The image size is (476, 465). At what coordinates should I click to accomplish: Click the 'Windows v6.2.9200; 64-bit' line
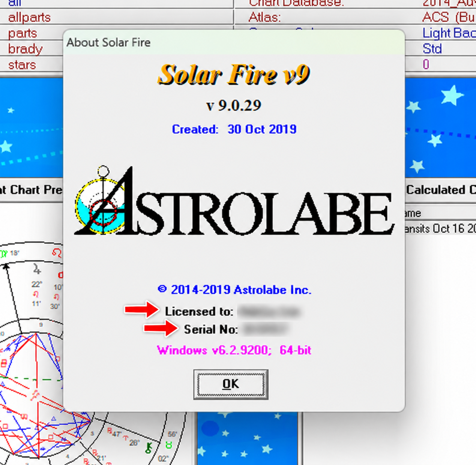pos(234,350)
